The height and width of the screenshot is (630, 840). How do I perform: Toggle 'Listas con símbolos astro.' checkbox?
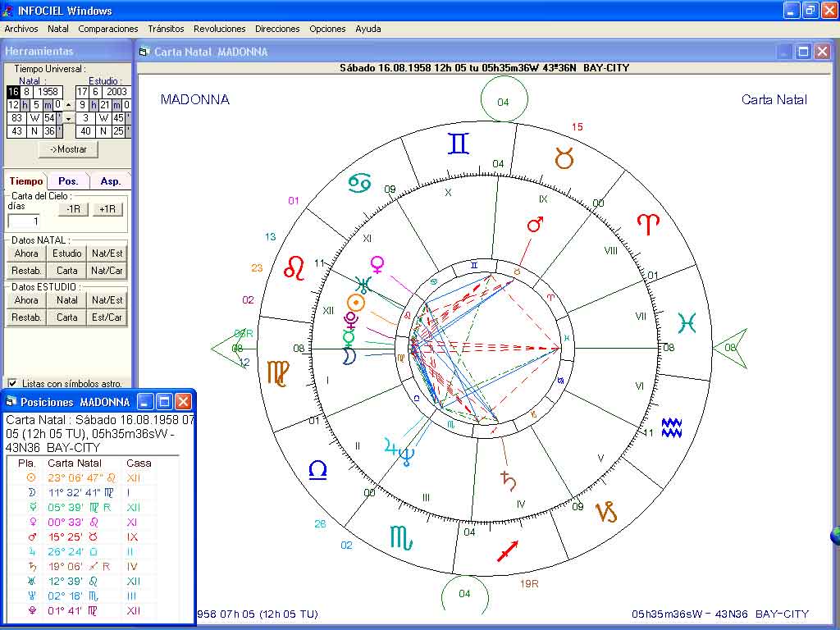[x=12, y=384]
